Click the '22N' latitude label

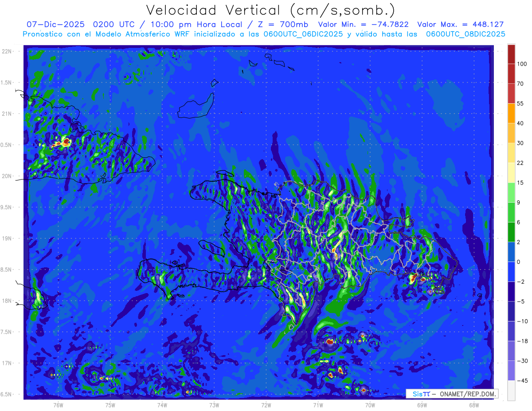click(7, 51)
